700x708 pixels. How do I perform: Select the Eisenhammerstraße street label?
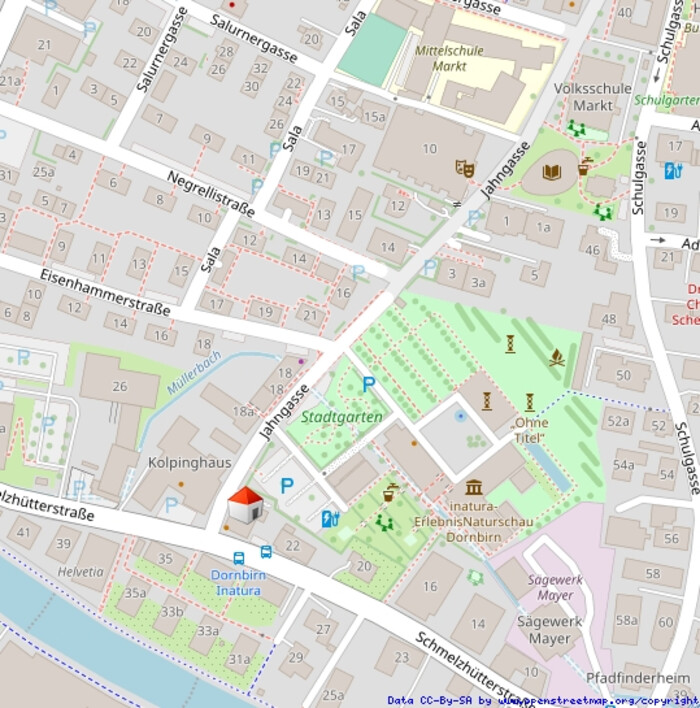coord(105,291)
